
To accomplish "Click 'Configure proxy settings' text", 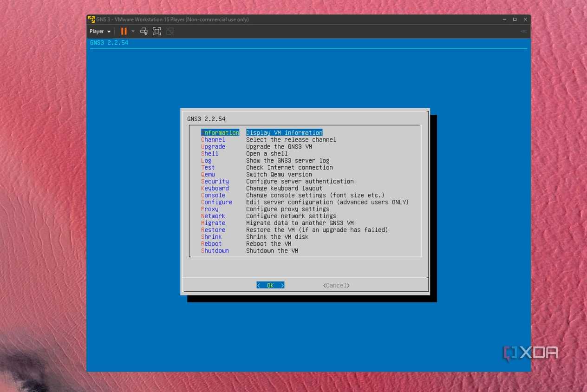I will pos(288,209).
